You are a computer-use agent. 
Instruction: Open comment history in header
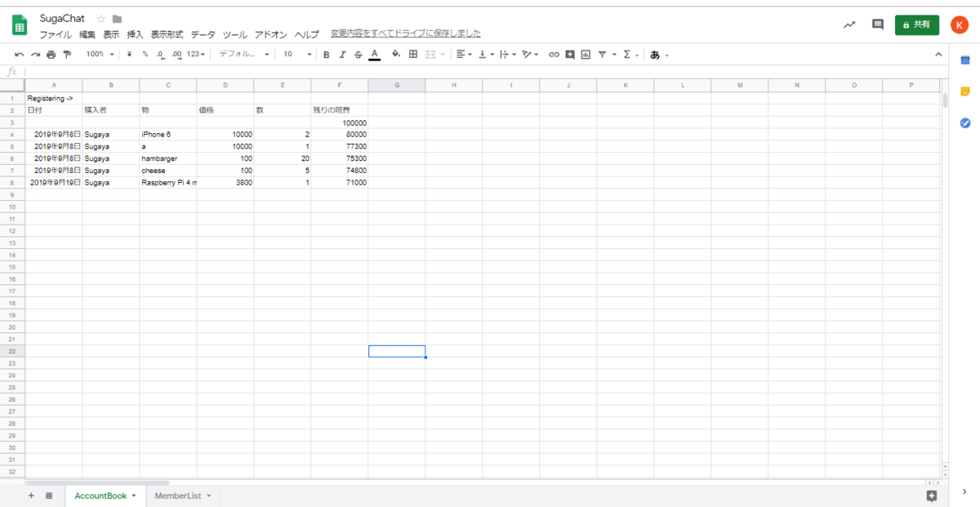[878, 24]
